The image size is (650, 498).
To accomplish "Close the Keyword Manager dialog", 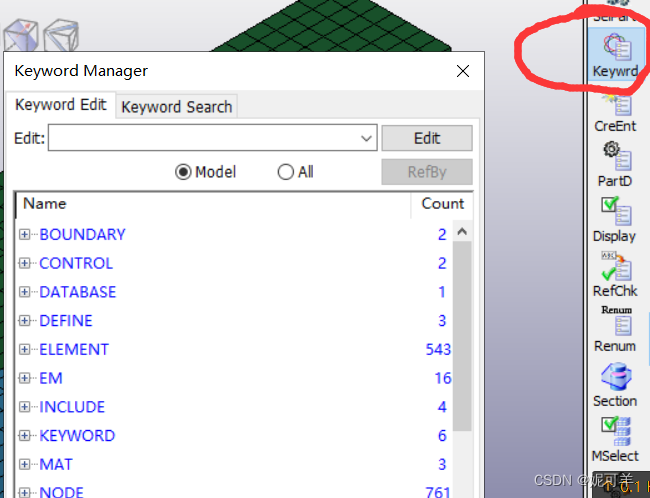I will click(x=462, y=71).
